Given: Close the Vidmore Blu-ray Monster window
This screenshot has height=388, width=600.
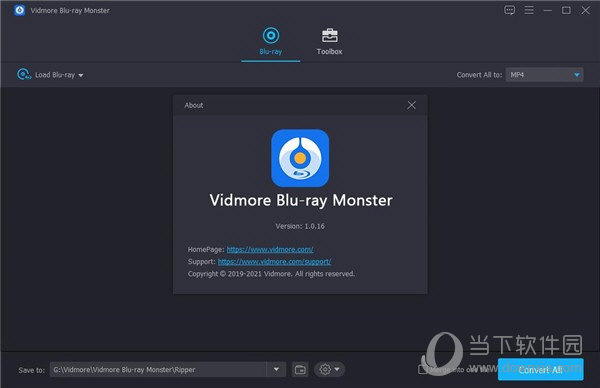Looking at the screenshot, I should pyautogui.click(x=585, y=10).
